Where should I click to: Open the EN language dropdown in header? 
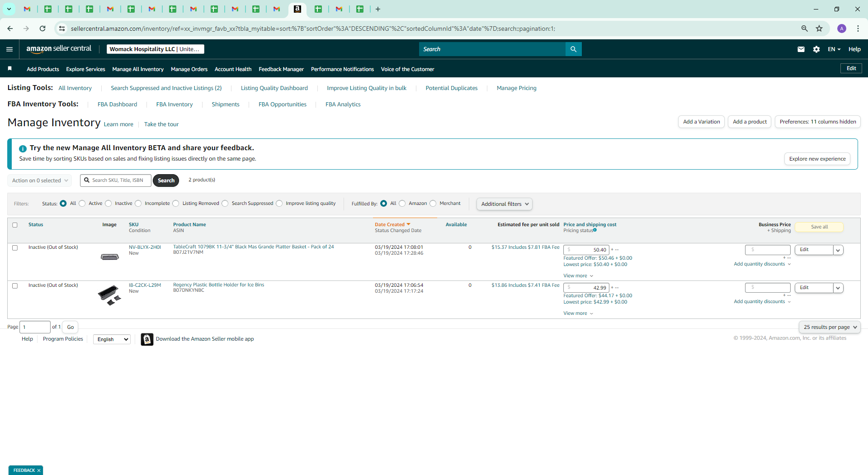pyautogui.click(x=834, y=49)
